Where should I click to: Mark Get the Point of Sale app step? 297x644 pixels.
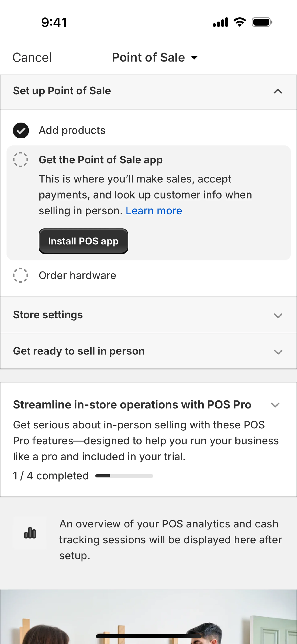tap(21, 160)
